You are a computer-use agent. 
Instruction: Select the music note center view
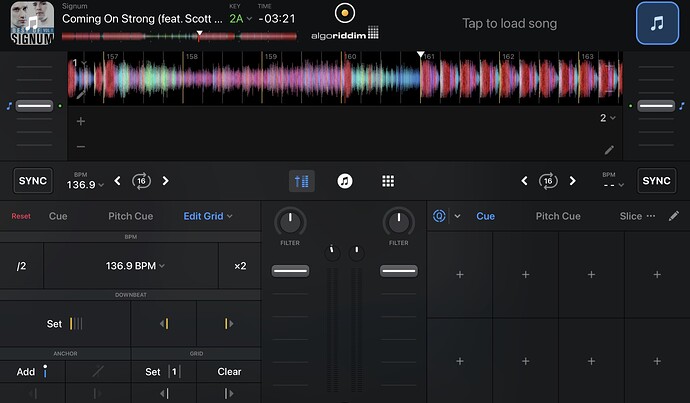coord(345,181)
